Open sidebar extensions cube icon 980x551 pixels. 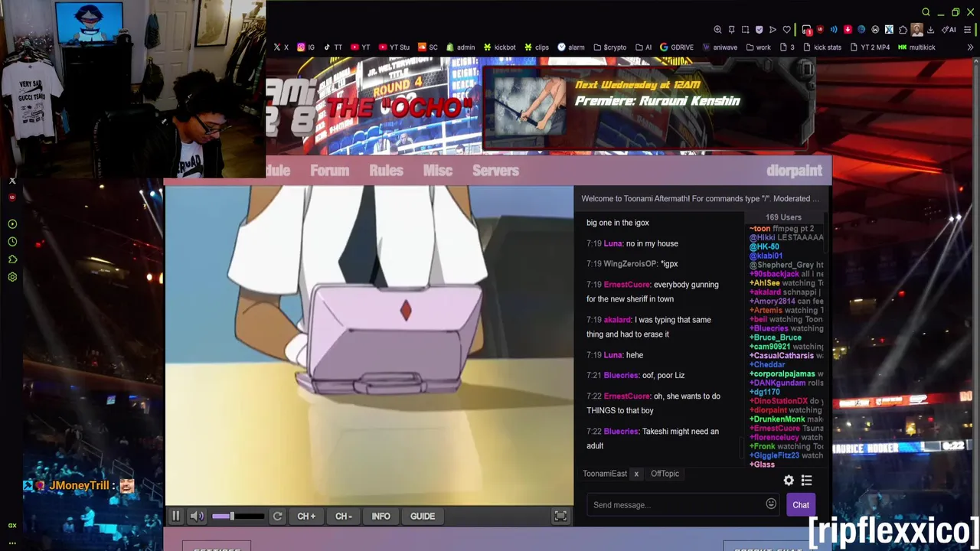12,259
